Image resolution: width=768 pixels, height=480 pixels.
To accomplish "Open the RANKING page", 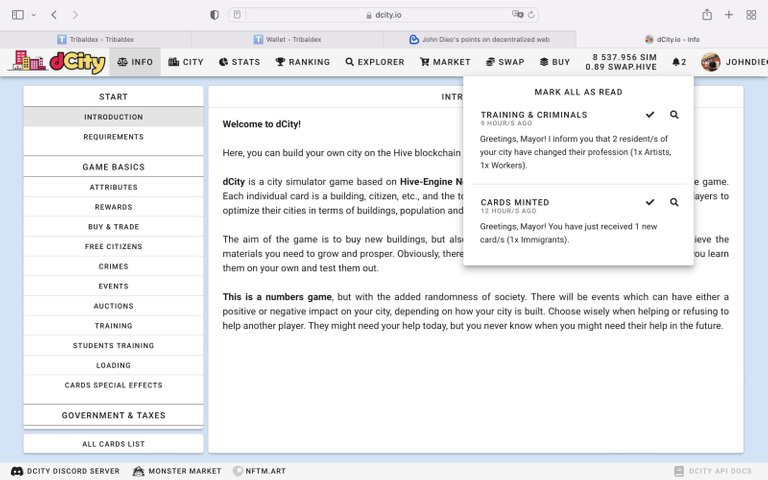I will pyautogui.click(x=303, y=62).
